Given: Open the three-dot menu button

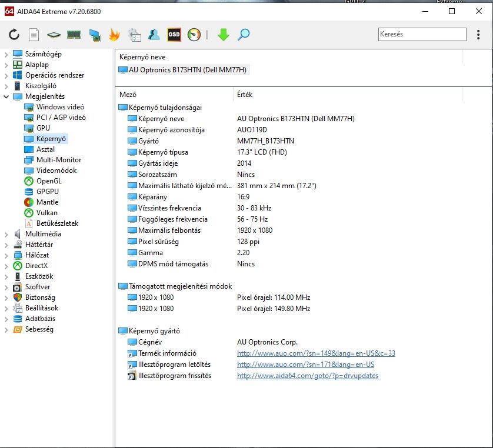Looking at the screenshot, I should click(x=478, y=35).
